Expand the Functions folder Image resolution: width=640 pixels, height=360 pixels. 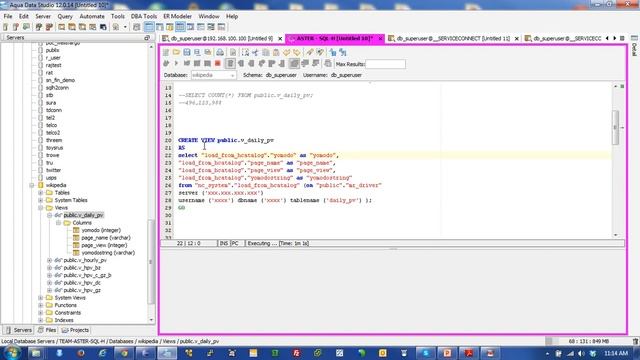point(41,305)
